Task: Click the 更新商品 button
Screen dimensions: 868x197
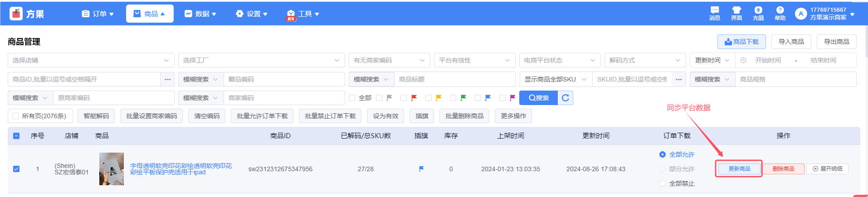Action: click(739, 169)
